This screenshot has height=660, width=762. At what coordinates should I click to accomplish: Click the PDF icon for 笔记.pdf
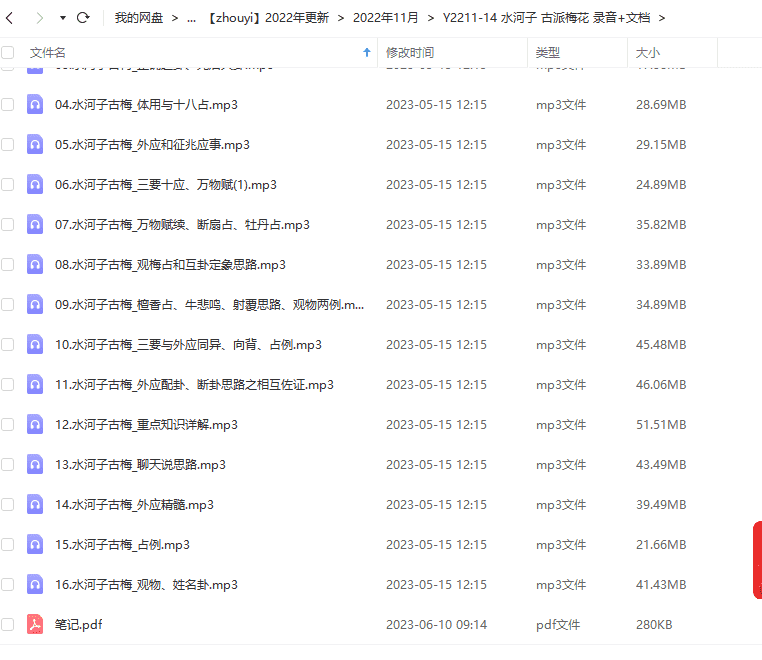[x=35, y=624]
